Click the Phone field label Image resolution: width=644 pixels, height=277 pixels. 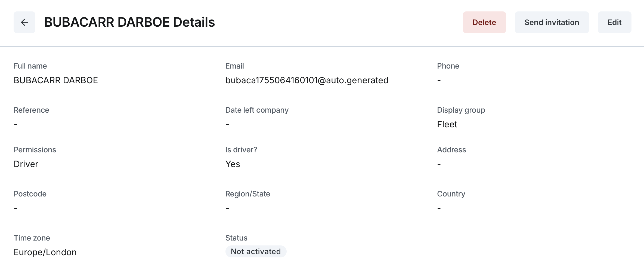click(448, 66)
